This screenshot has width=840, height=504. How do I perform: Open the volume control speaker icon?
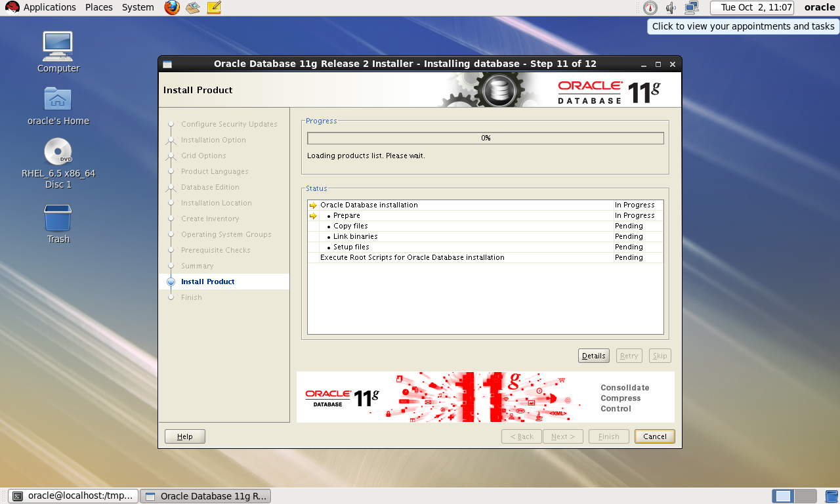click(x=671, y=8)
